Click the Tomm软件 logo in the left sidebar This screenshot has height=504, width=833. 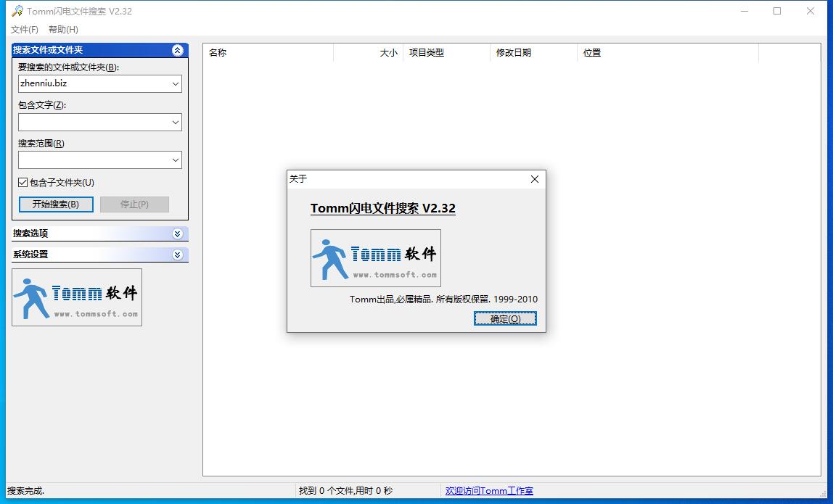coord(77,297)
